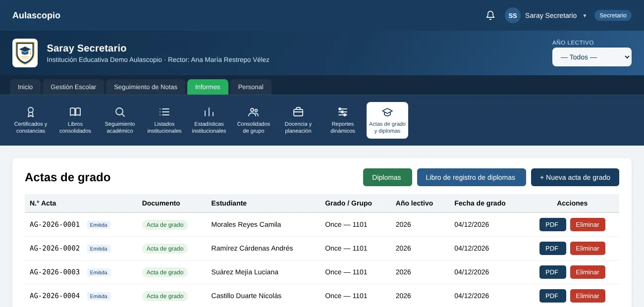Click Once — 1101 in Ramírez row
The height and width of the screenshot is (307, 644).
pos(346,248)
